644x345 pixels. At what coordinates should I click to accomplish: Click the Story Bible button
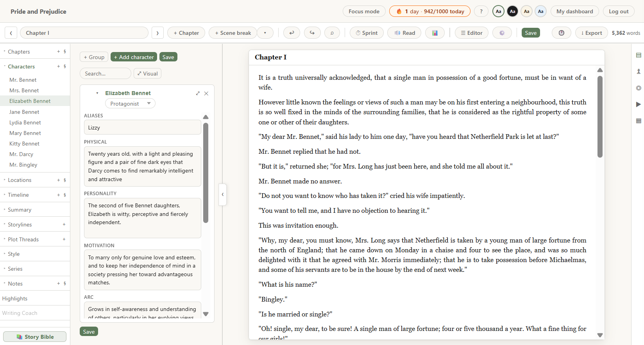pyautogui.click(x=35, y=337)
